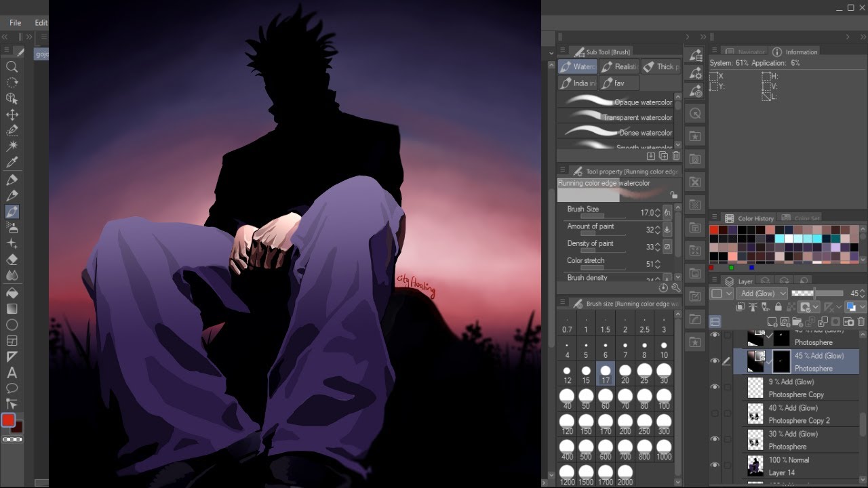The image size is (868, 488).
Task: Select the Text tool
Action: pyautogui.click(x=12, y=373)
